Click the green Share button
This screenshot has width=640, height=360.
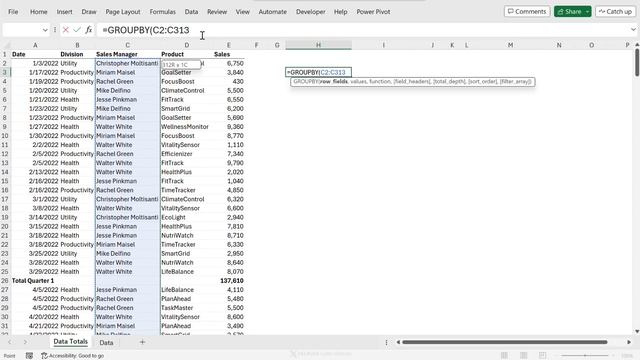coord(569,11)
